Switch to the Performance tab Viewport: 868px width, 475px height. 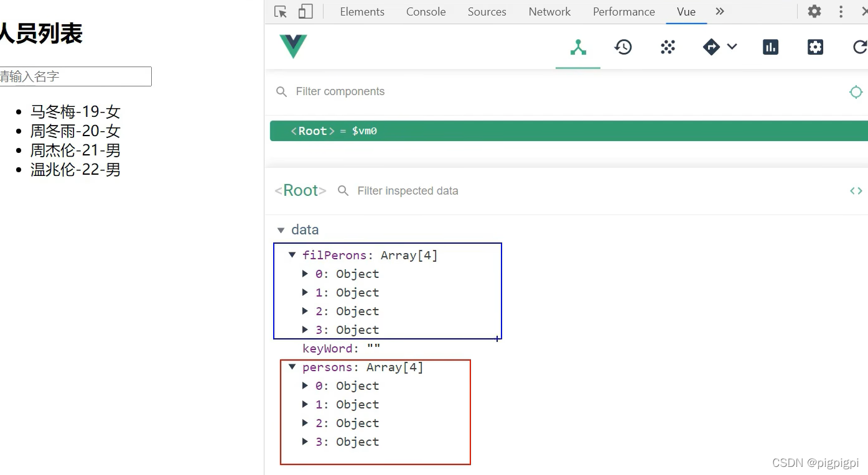point(624,12)
